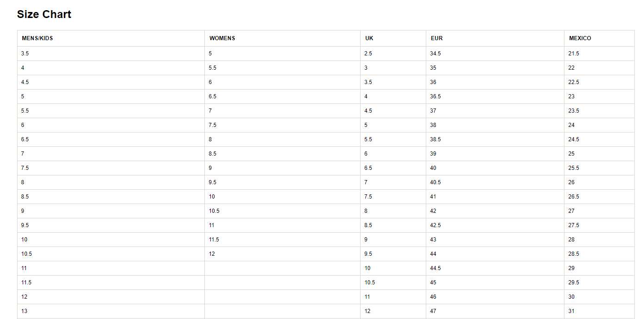Viewport: 644px width, 319px height.
Task: Click EUR size 47 cell
Action: (433, 311)
